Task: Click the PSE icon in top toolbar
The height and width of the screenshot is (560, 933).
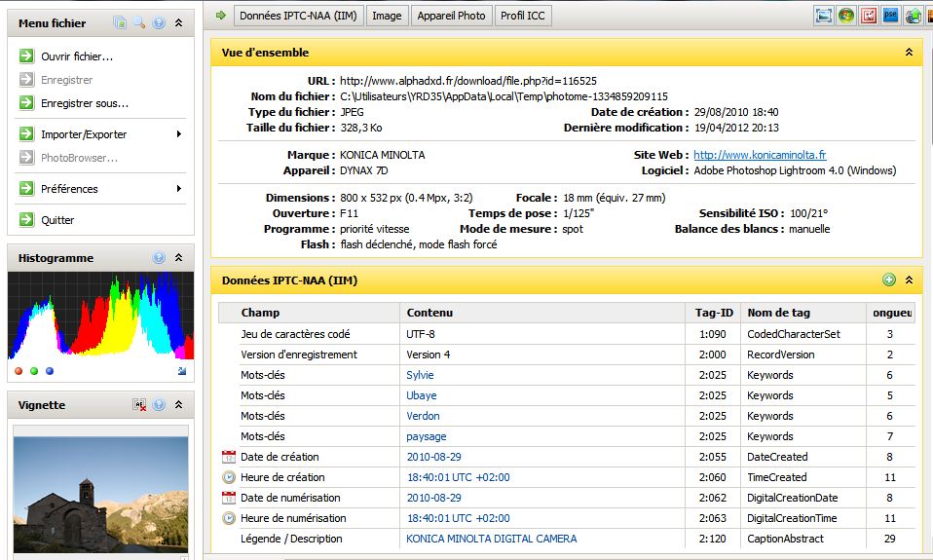Action: (x=890, y=16)
